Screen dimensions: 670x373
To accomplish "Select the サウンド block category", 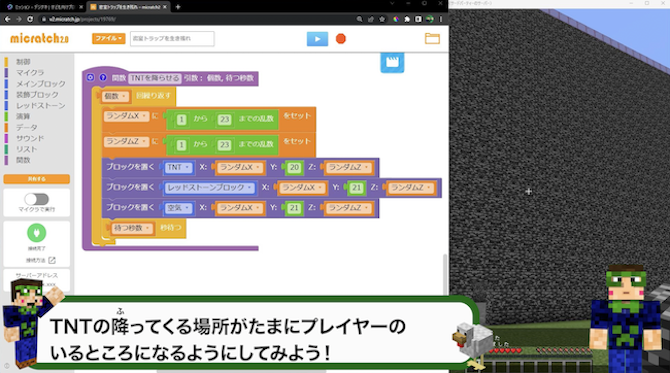I will coord(30,138).
